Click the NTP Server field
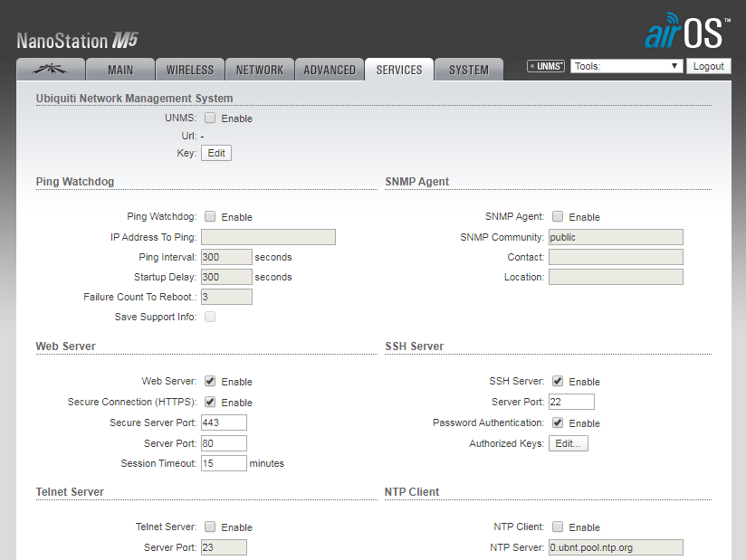 click(617, 547)
